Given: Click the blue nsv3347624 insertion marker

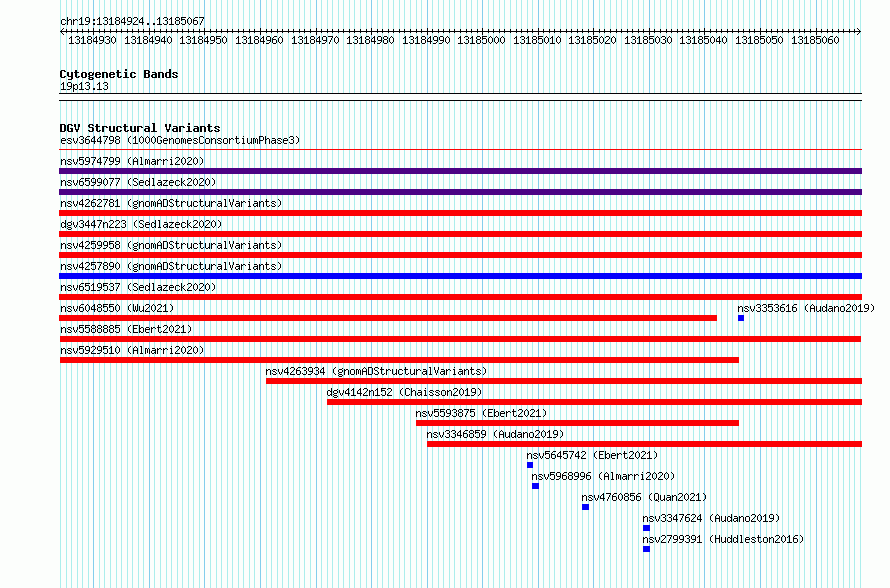Looking at the screenshot, I should [x=646, y=528].
